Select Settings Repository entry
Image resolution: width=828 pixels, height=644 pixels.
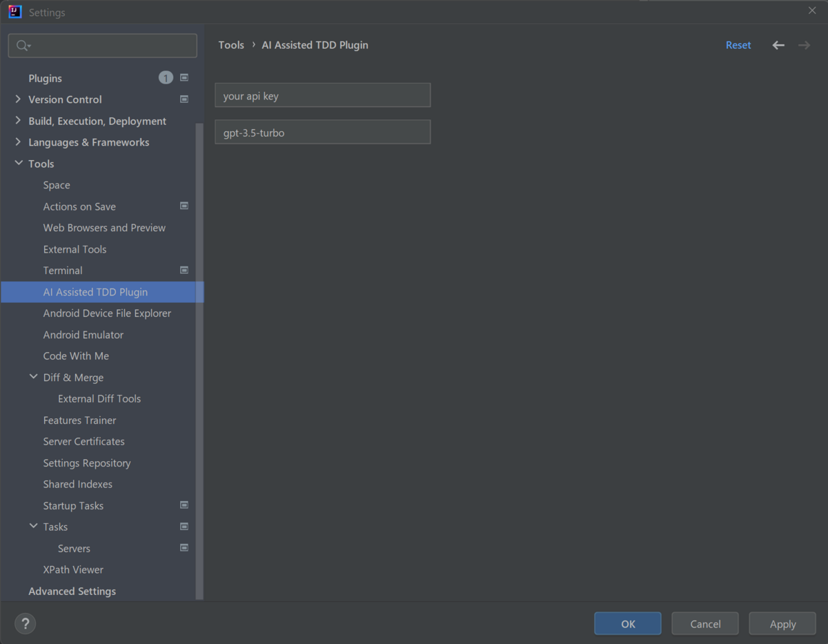(87, 463)
